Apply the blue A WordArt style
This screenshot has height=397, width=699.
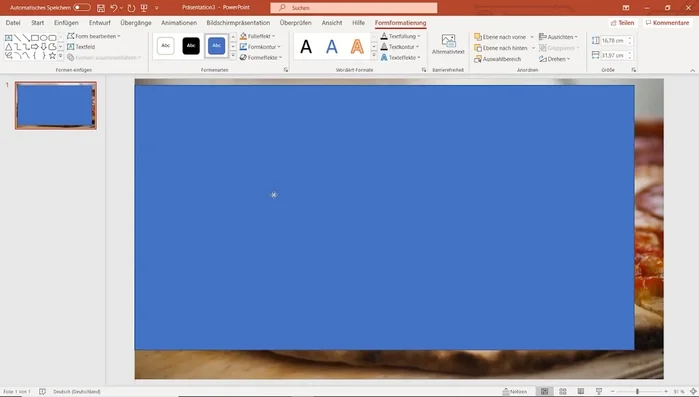click(332, 46)
